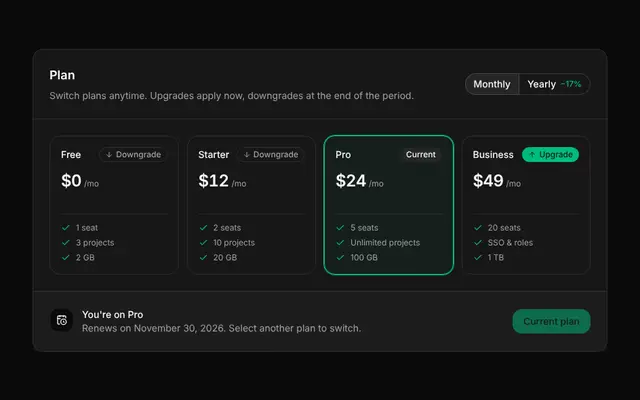Viewport: 640px width, 400px height.
Task: Select the Free plan card title
Action: tap(71, 155)
